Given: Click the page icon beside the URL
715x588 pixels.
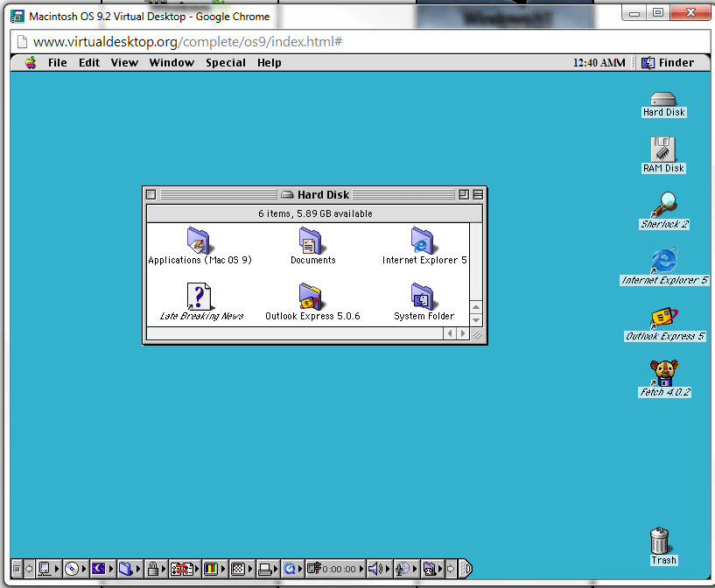Looking at the screenshot, I should coord(21,42).
